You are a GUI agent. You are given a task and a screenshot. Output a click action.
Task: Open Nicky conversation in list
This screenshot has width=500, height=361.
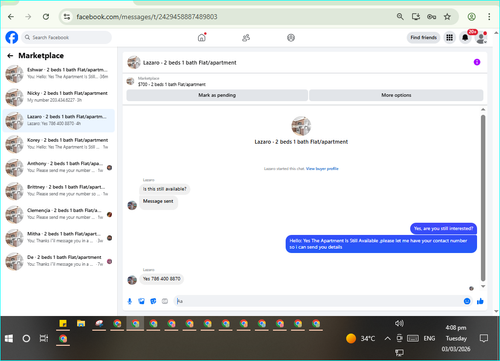59,97
